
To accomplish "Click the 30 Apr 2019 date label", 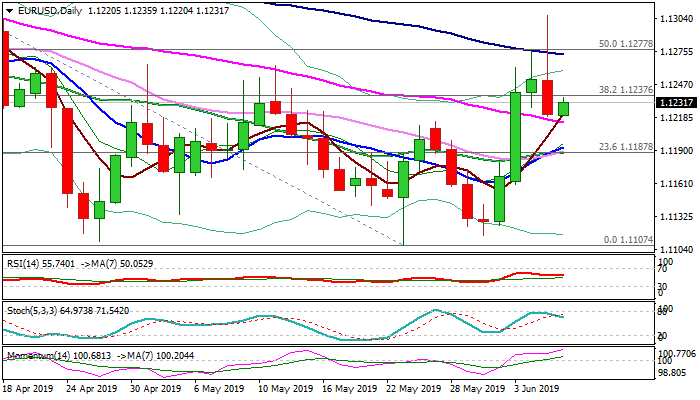I will 153,388.
